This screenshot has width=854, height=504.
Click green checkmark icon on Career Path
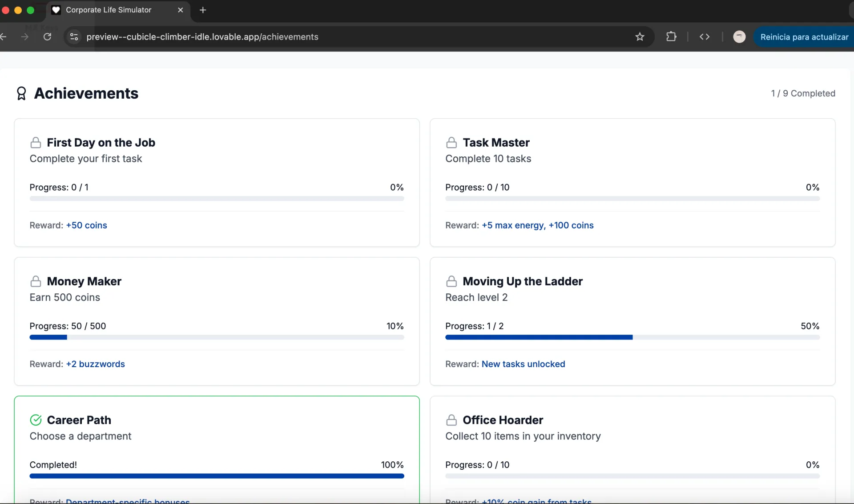[x=36, y=420]
